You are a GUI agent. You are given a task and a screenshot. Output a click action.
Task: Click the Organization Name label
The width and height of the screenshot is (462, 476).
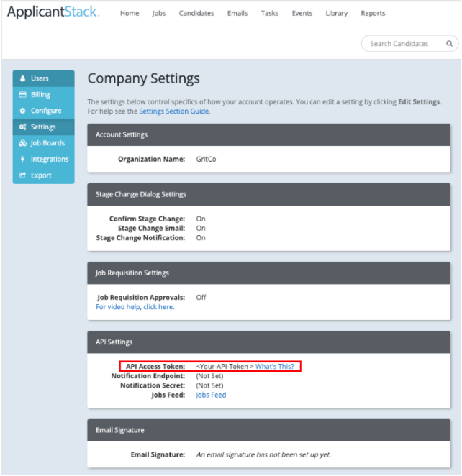151,159
